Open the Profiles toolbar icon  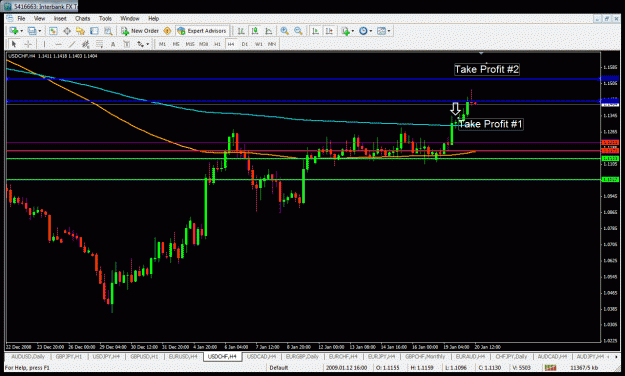(32, 31)
